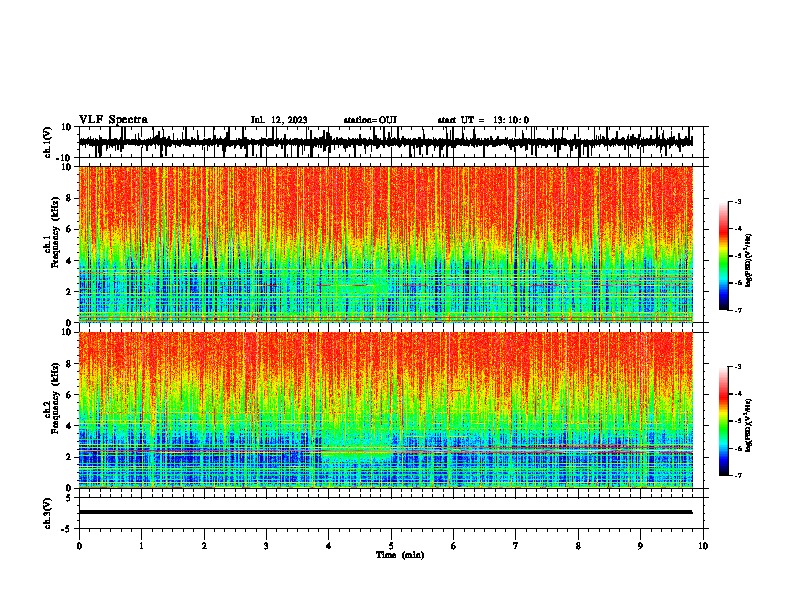792x612 pixels.
Task: Click the "-5" tick of the ch.3(V) panel
Action: (68, 529)
